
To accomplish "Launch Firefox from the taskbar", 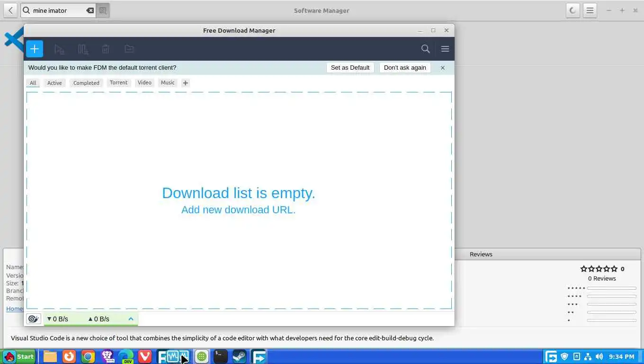I will click(69, 356).
